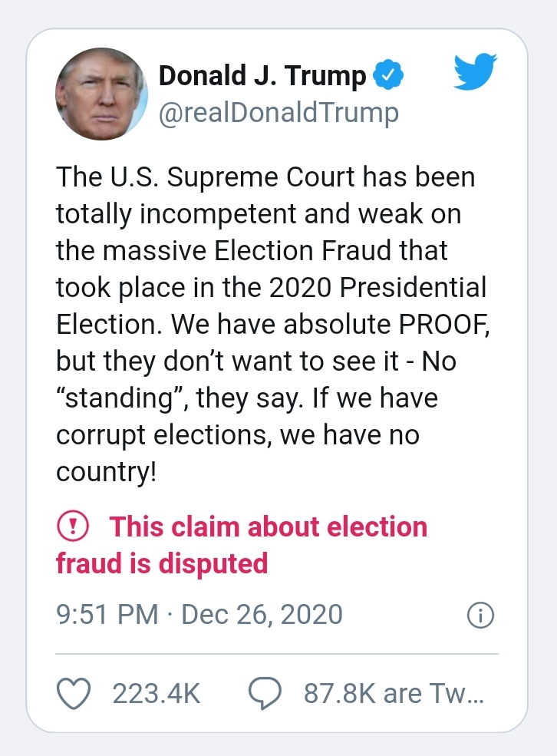Click the Dec 26, 2020 date
The width and height of the screenshot is (557, 756).
point(262,615)
